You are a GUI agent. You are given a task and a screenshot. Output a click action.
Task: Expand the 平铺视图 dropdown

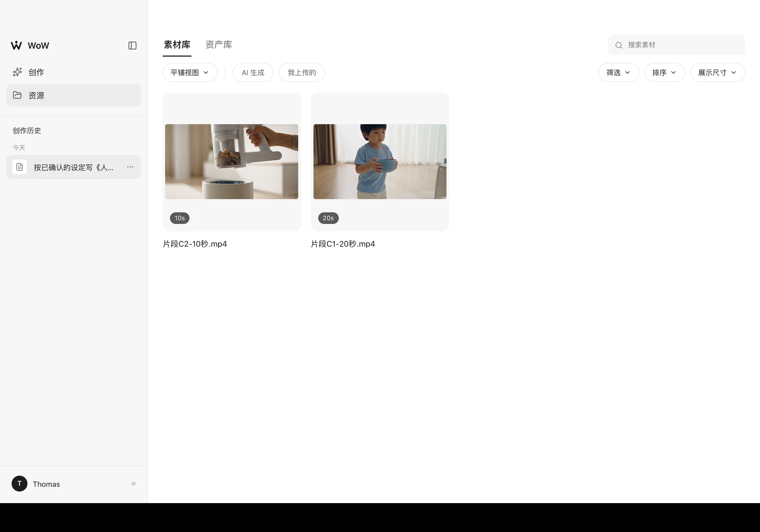coord(190,73)
